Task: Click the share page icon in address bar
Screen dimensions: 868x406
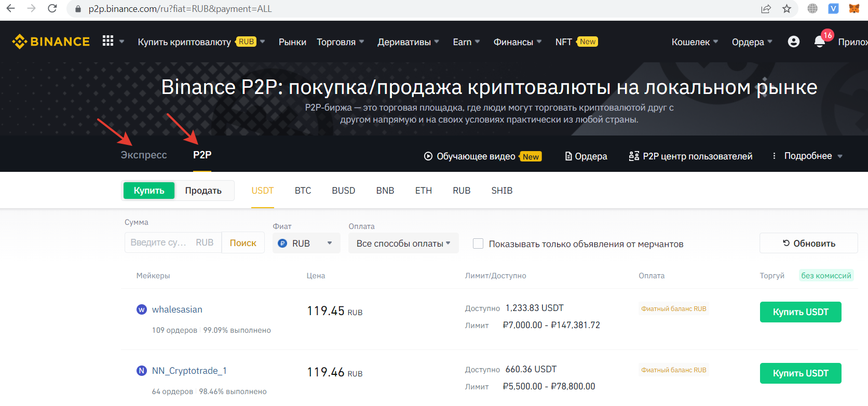Action: coord(766,9)
